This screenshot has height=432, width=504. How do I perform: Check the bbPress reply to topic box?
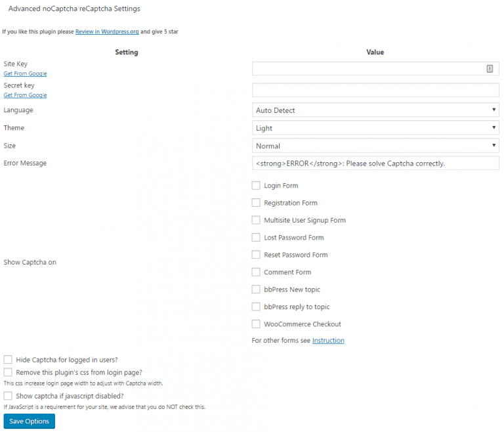(x=256, y=307)
